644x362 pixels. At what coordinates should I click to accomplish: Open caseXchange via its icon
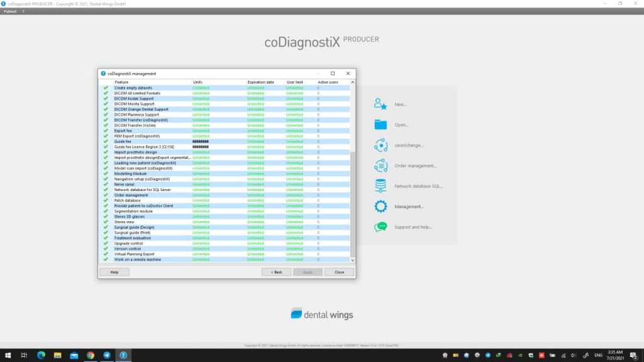[380, 145]
